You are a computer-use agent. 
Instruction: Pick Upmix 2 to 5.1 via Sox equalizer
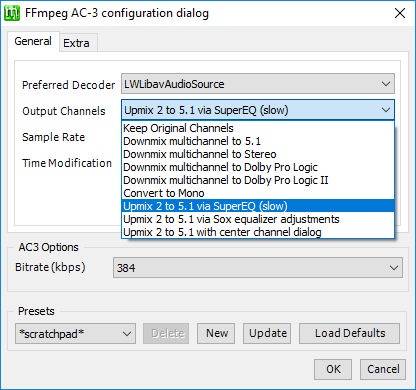tap(258, 219)
